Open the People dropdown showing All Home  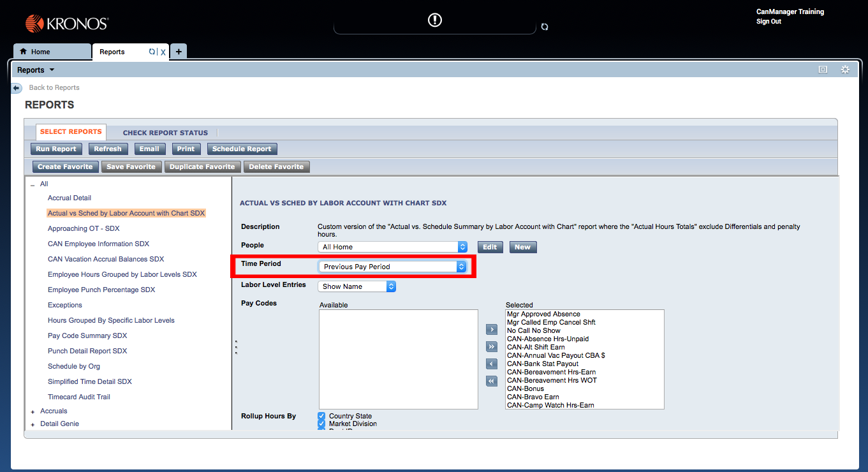coord(392,247)
